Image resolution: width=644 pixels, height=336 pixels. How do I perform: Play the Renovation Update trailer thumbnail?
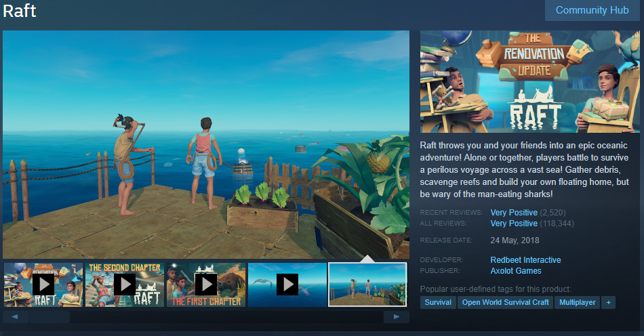43,285
